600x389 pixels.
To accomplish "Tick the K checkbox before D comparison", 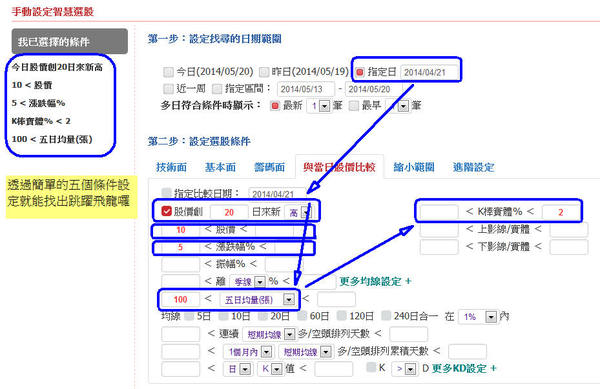I will (x=371, y=367).
